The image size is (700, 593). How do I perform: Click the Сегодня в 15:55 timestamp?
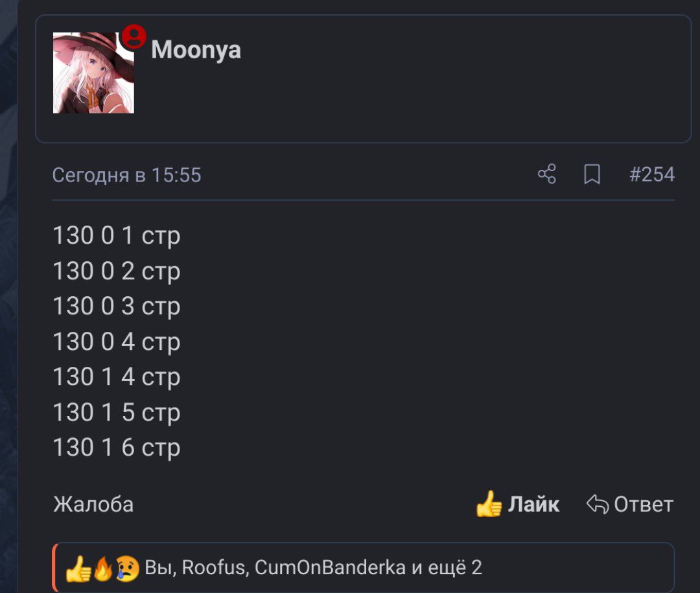point(127,175)
